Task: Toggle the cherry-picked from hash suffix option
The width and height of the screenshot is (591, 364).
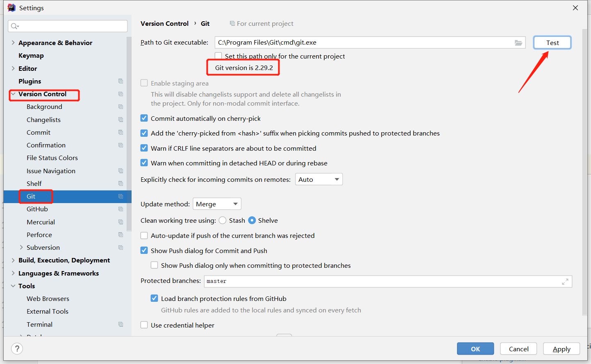Action: point(144,133)
